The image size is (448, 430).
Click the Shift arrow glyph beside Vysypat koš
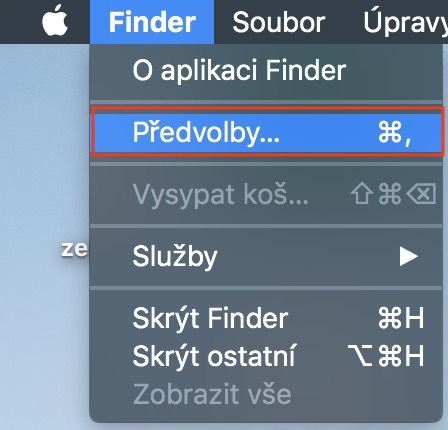pyautogui.click(x=362, y=193)
